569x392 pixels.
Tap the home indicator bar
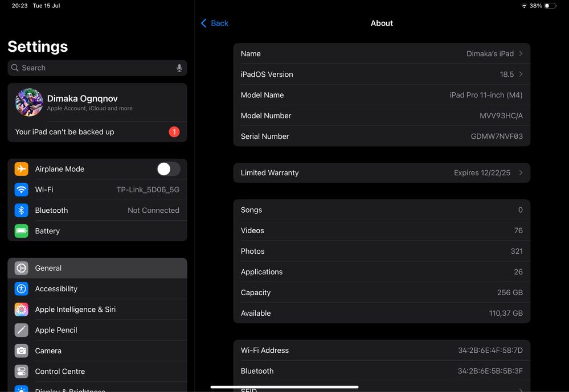[285, 387]
